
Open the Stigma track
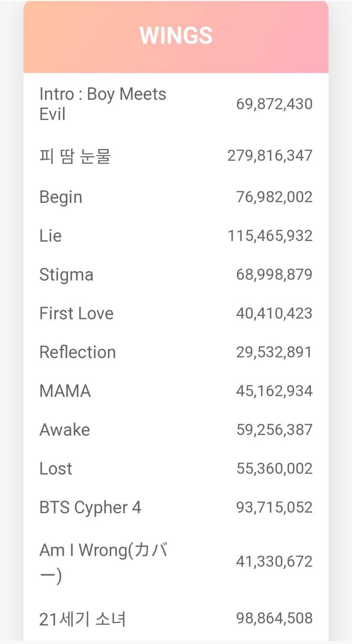(66, 275)
